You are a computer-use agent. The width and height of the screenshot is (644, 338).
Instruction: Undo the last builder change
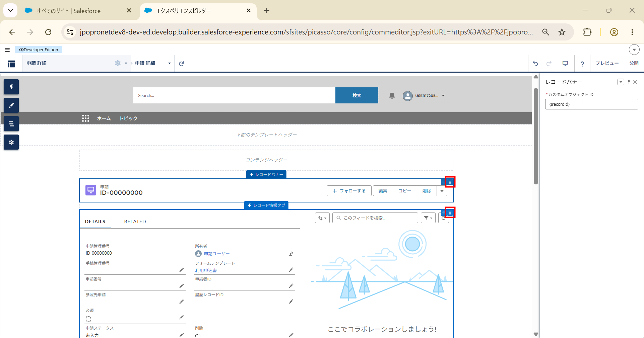tap(535, 64)
